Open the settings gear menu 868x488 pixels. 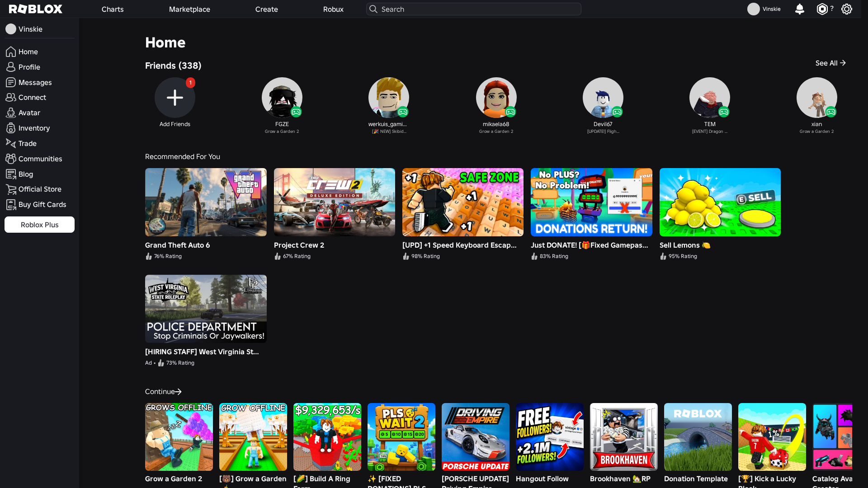(x=846, y=9)
